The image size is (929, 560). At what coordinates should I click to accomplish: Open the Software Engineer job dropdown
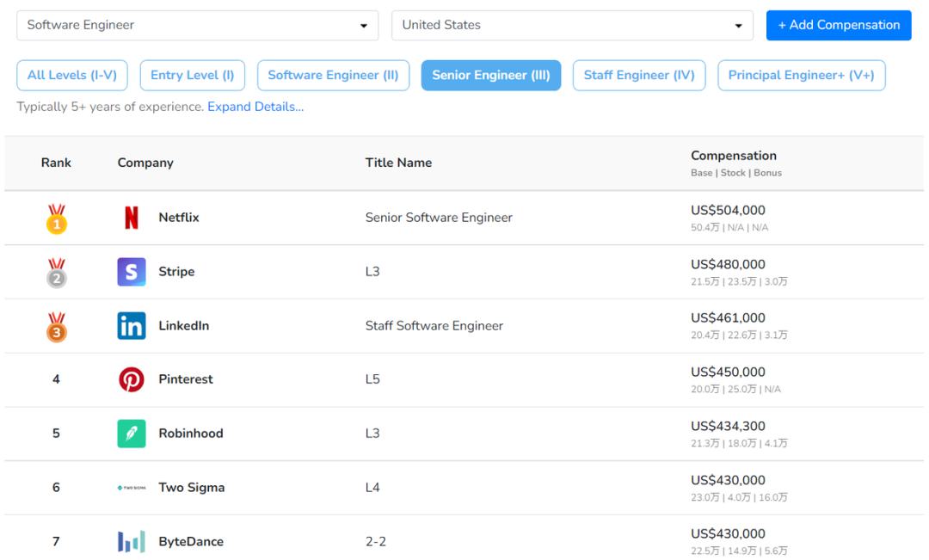pos(197,25)
